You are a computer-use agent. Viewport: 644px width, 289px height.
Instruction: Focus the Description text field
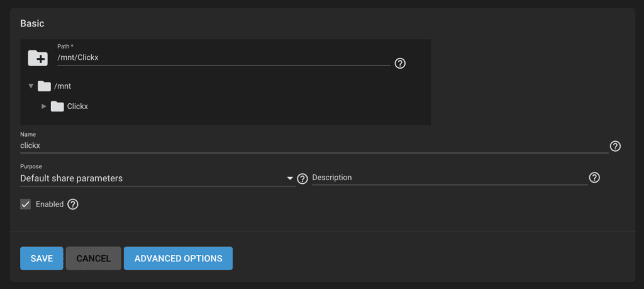(x=450, y=178)
